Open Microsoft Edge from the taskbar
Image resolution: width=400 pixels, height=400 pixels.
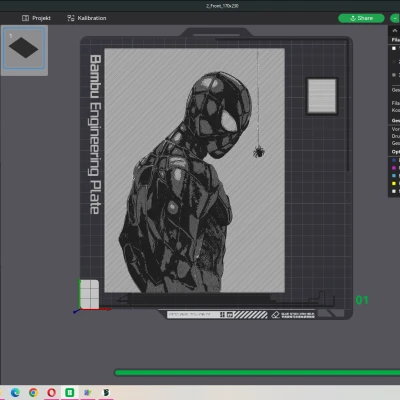15,393
